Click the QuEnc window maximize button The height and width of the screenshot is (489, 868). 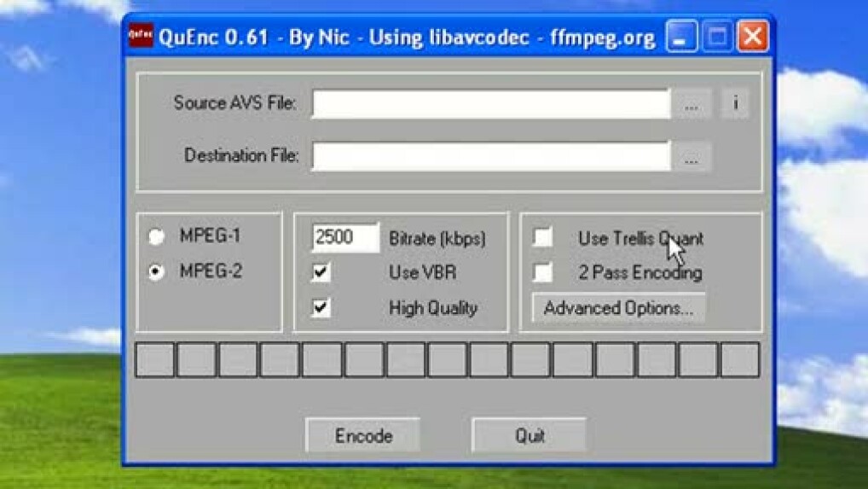click(717, 37)
